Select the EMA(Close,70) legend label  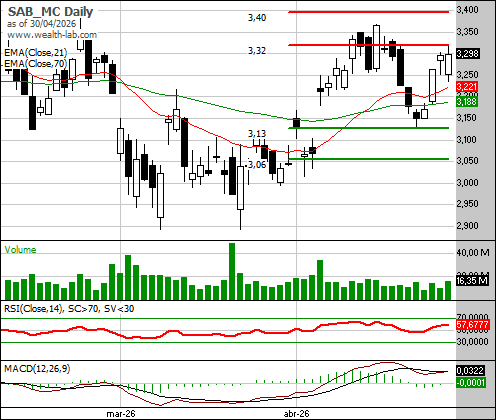point(36,63)
